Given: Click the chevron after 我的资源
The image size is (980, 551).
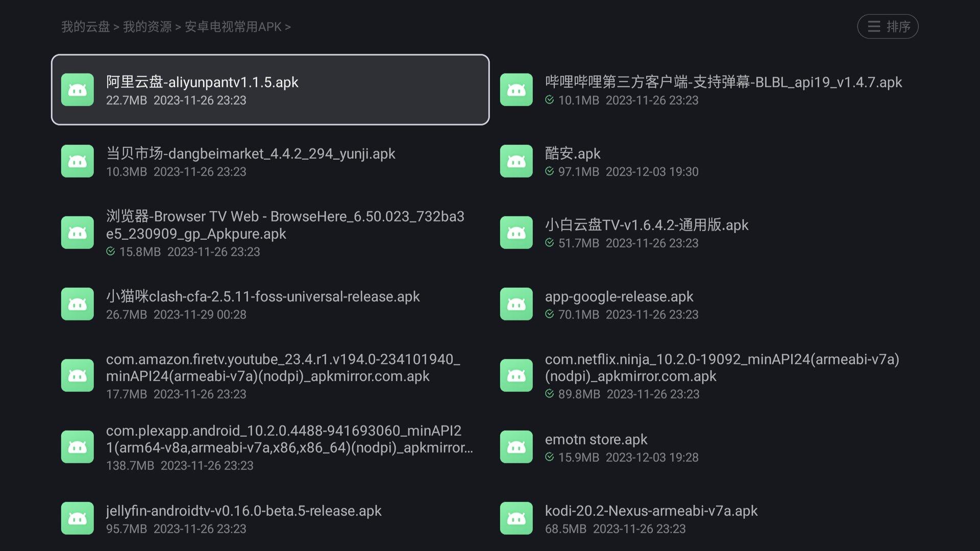Looking at the screenshot, I should tap(178, 27).
